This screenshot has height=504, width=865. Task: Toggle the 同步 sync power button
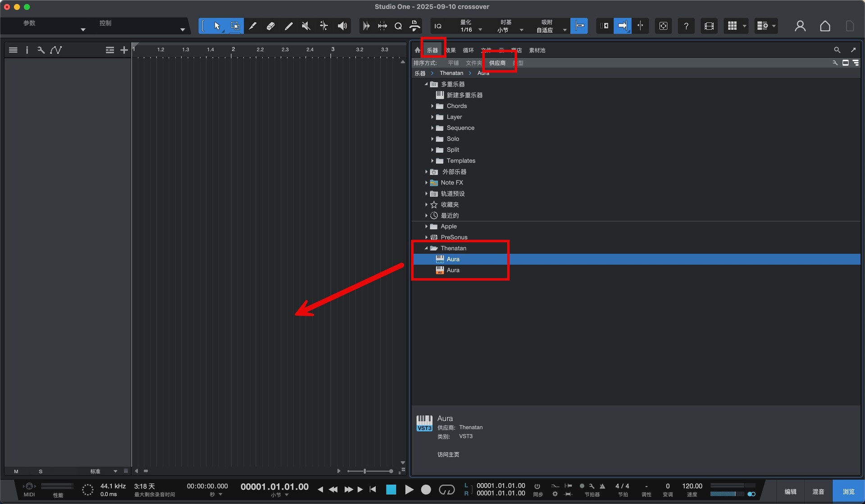pos(537,486)
